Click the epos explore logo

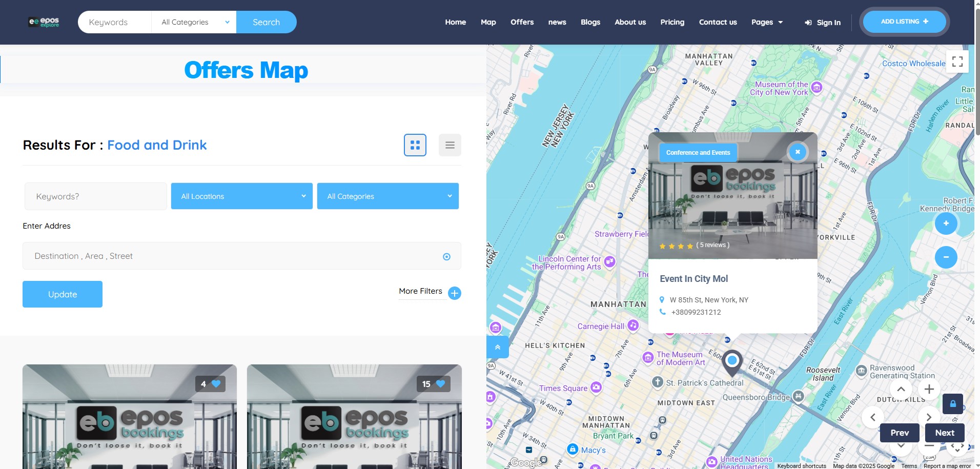[x=44, y=22]
